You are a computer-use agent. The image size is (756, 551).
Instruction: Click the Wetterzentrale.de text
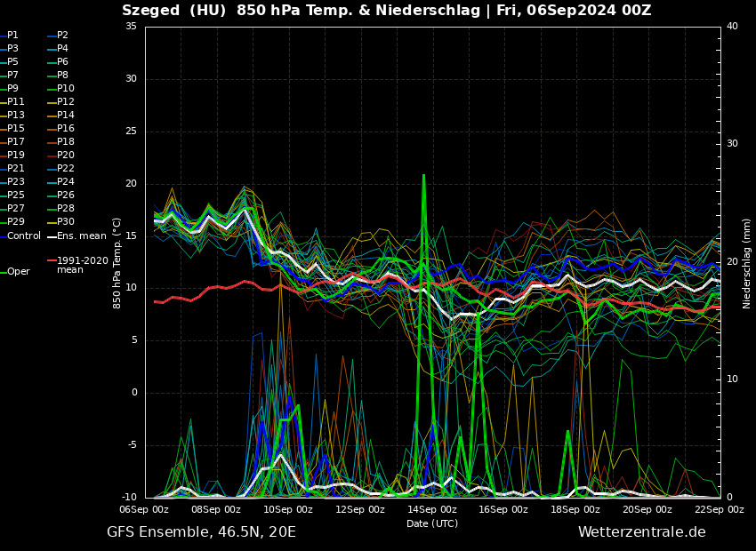(641, 532)
